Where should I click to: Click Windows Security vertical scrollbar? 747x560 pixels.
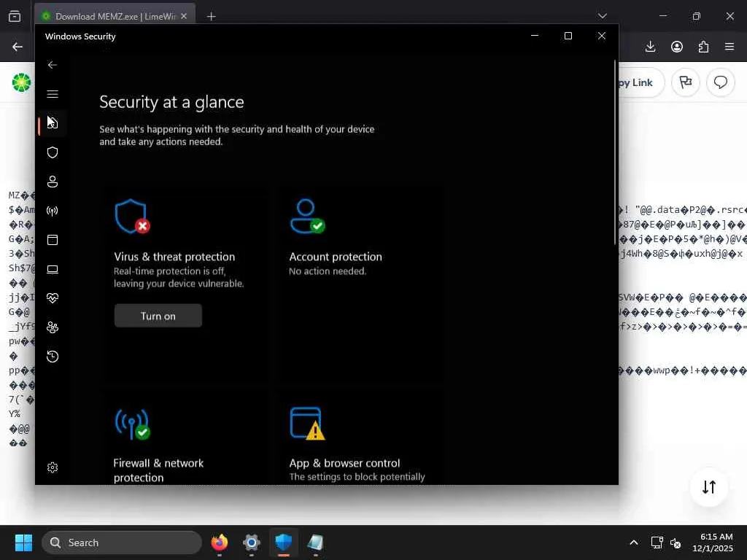coord(615,152)
